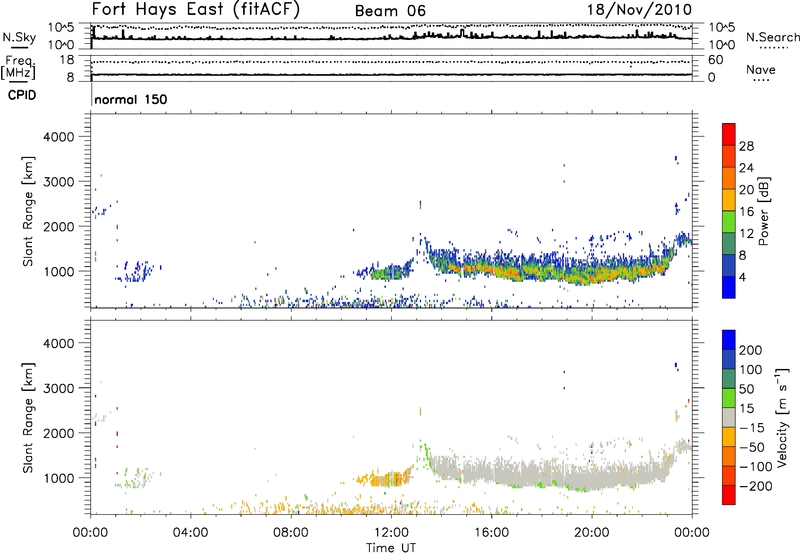Select the "04:00" time tick label
800x554 pixels.
(x=190, y=533)
